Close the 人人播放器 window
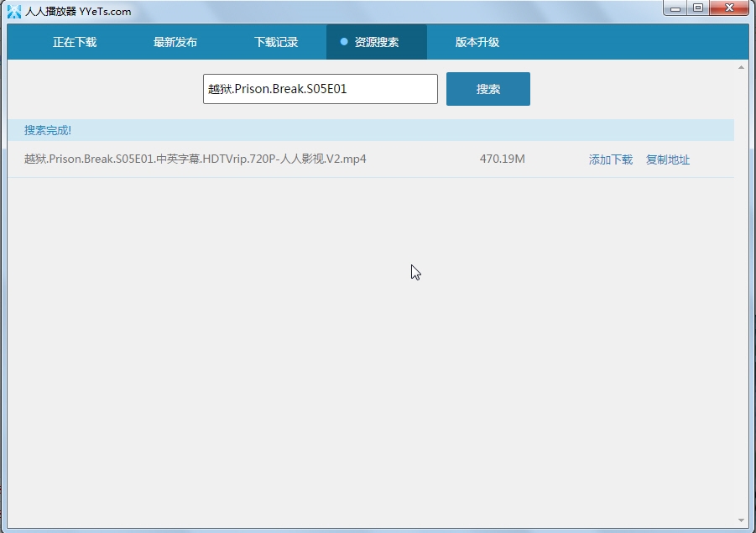The width and height of the screenshot is (756, 533). (729, 8)
